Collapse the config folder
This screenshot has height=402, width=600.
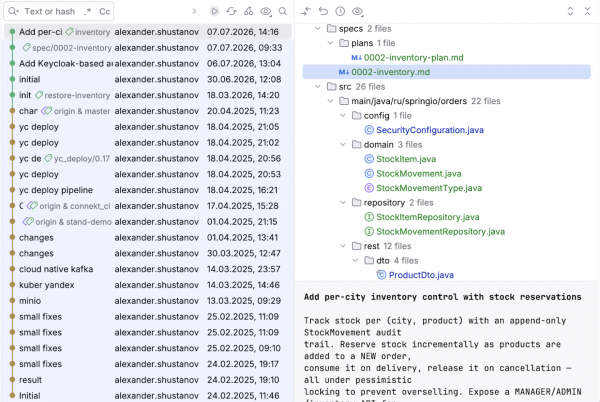click(343, 116)
